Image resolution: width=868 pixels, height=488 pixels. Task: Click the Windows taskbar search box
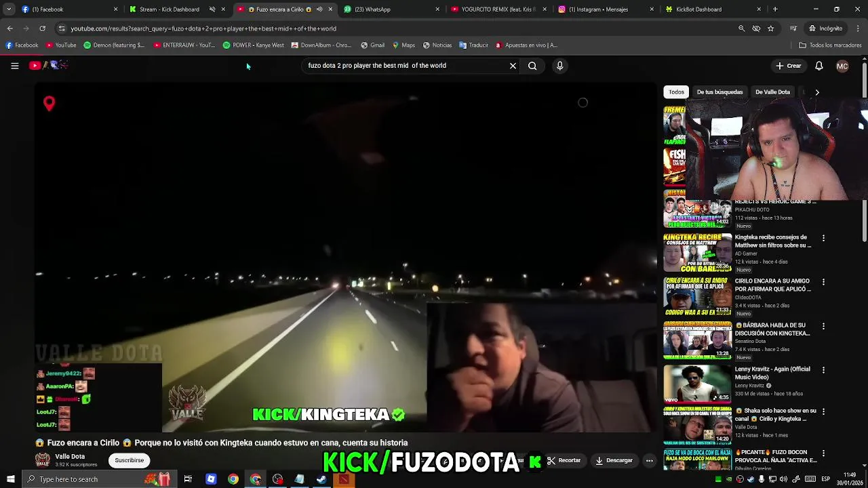pyautogui.click(x=98, y=479)
